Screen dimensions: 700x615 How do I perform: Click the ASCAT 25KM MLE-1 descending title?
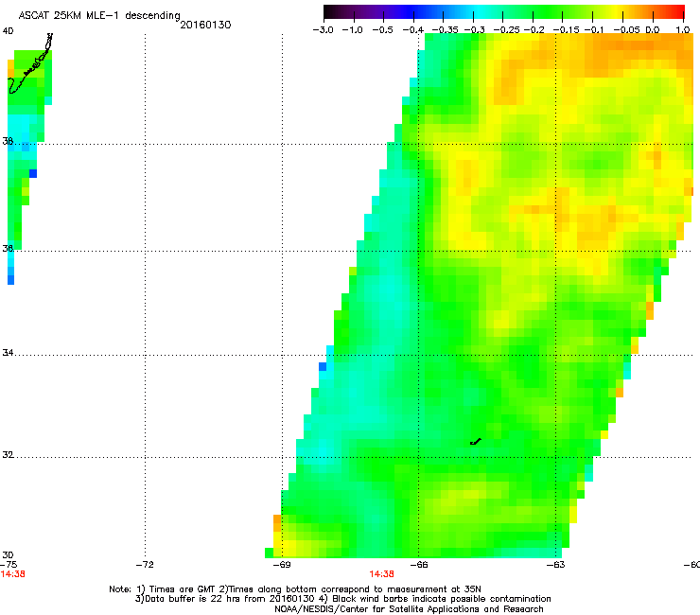click(99, 16)
